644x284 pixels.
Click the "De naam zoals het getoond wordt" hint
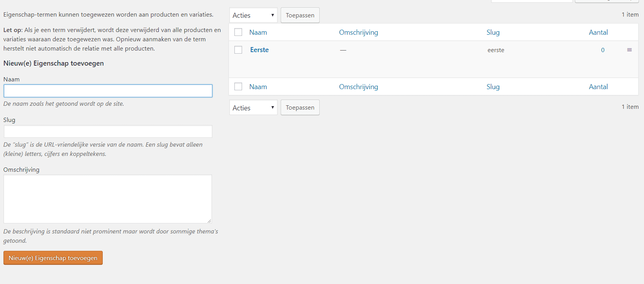(64, 104)
